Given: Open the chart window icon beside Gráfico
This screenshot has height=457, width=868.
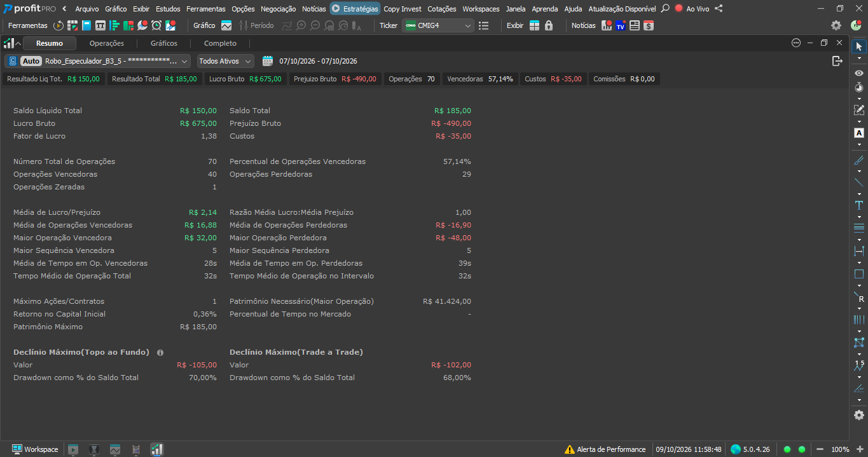Looking at the screenshot, I should pyautogui.click(x=226, y=25).
